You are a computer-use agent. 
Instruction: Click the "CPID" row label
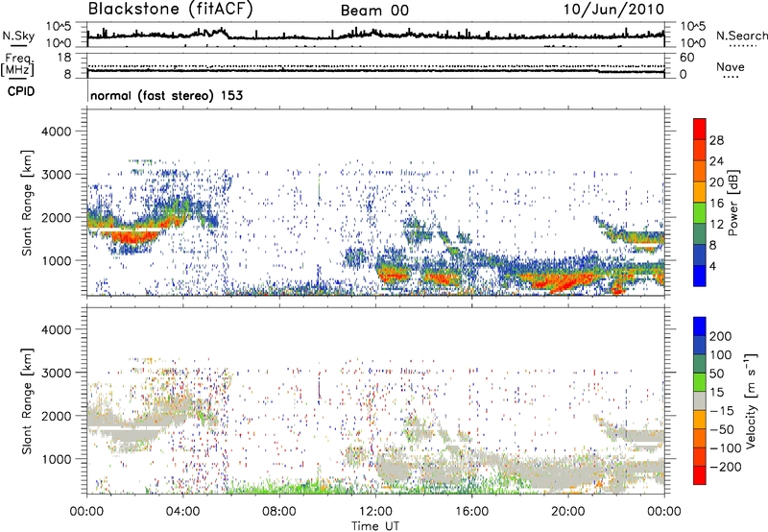tap(21, 91)
